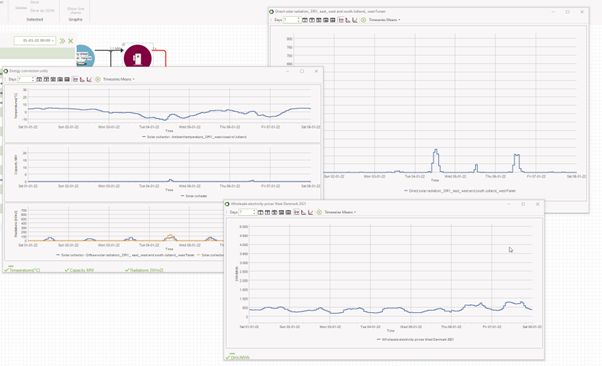Click Solar collector ambient temperature legend marker
Image resolution: width=602 pixels, height=366 pixels.
tap(144, 137)
